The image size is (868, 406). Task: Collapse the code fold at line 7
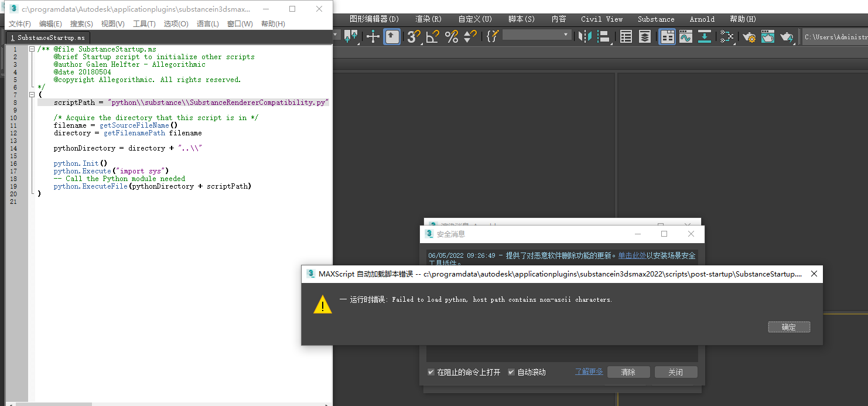[31, 94]
